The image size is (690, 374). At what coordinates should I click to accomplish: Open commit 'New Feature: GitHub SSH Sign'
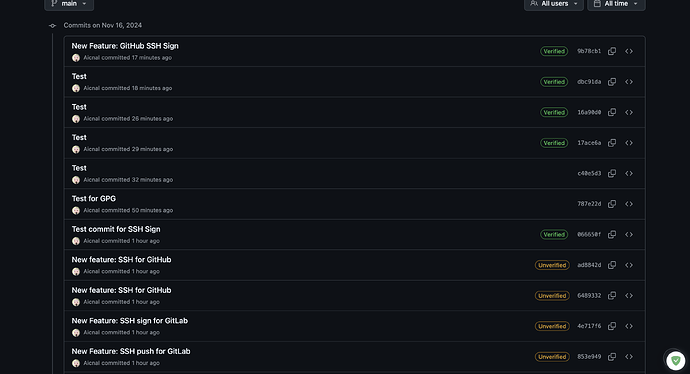[x=125, y=46]
